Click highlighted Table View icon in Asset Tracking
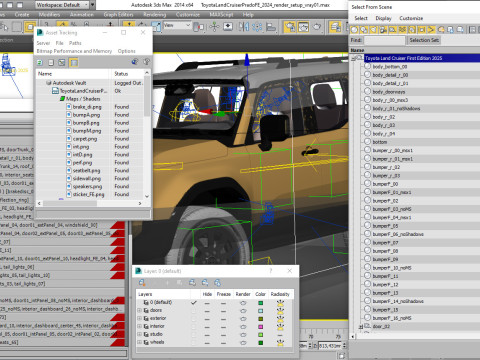The image size is (480, 360). (74, 62)
